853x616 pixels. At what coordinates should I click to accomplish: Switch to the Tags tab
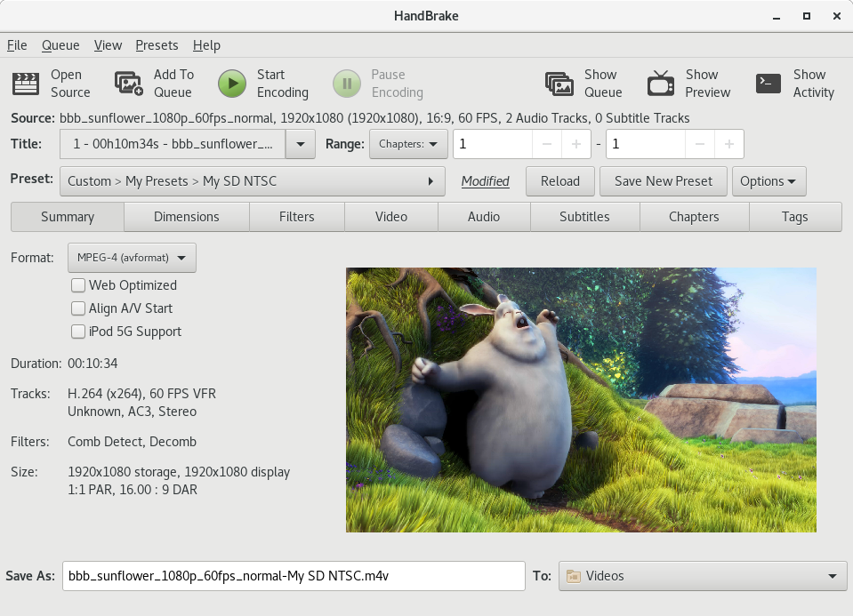(x=795, y=217)
